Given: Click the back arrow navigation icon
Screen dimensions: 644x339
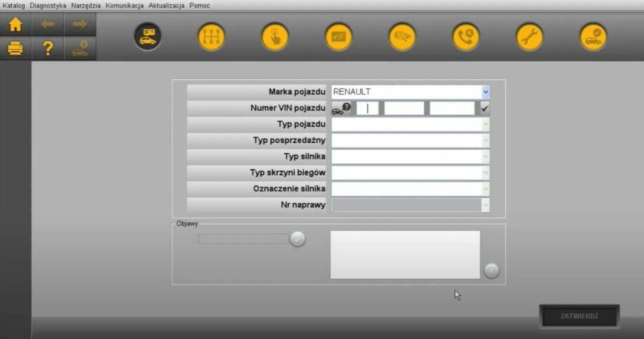Looking at the screenshot, I should tap(48, 25).
